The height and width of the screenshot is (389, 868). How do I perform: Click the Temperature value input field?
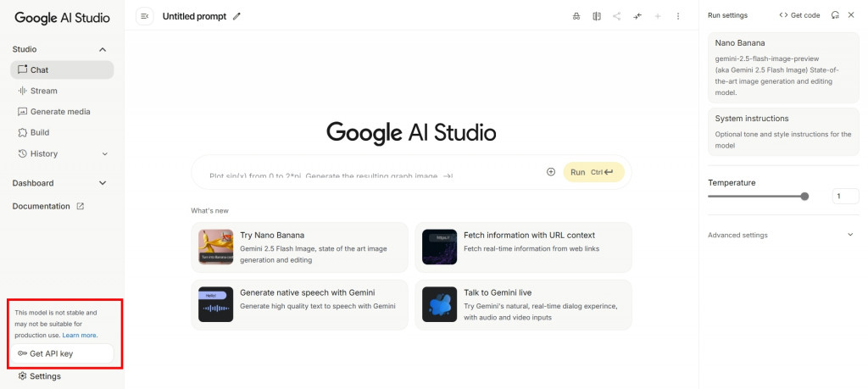coord(845,196)
